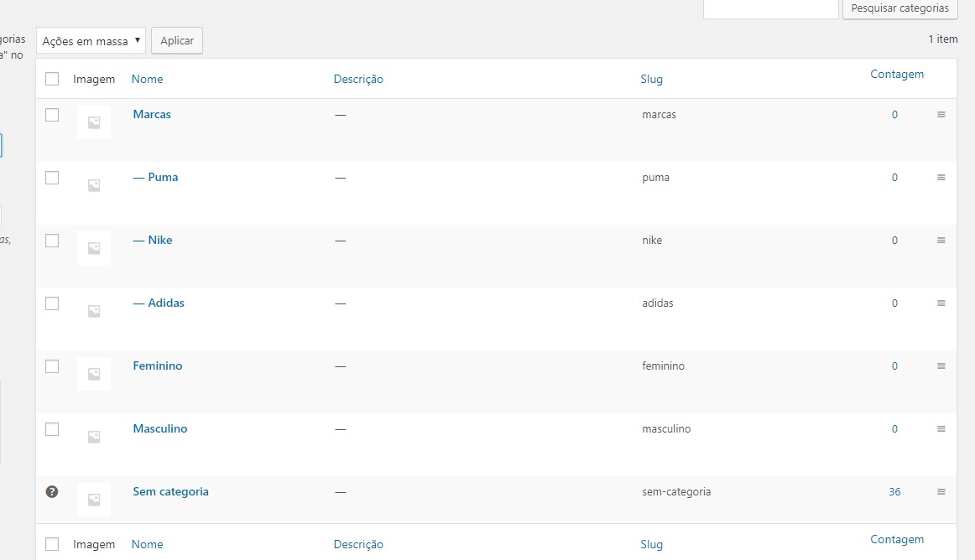
Task: Click the drag handle icon for Nike row
Action: coord(941,240)
